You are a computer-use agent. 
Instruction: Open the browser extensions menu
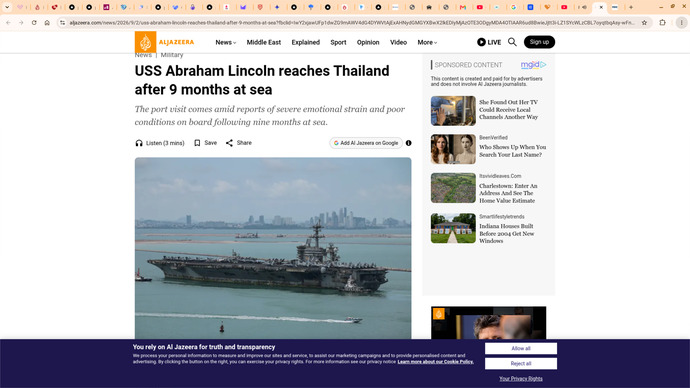(662, 22)
